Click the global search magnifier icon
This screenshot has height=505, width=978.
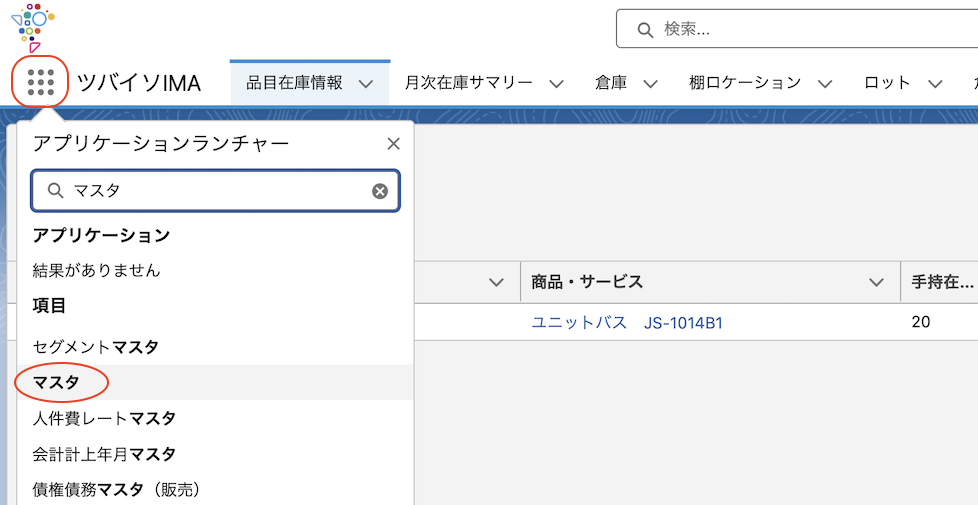[644, 29]
